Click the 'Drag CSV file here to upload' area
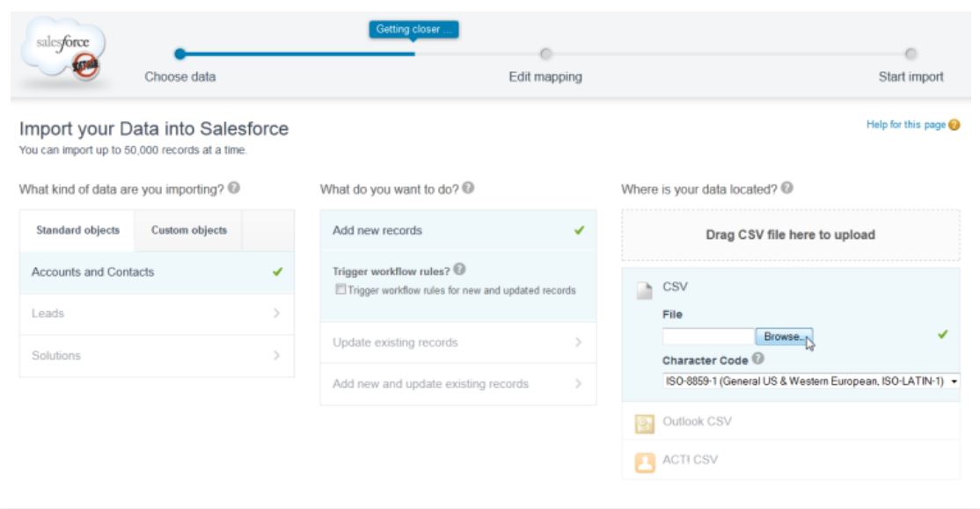The height and width of the screenshot is (509, 980). [x=791, y=235]
